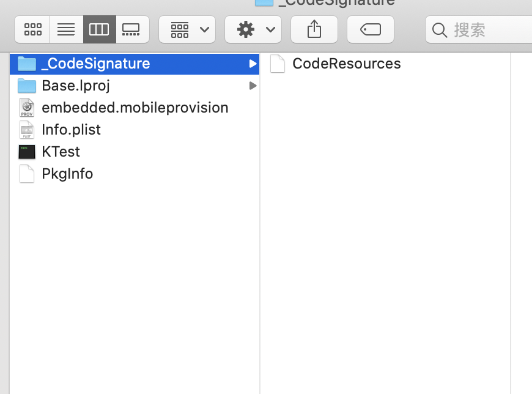Select the embedded.mobileprovision file icon
This screenshot has width=532, height=394.
[x=27, y=108]
